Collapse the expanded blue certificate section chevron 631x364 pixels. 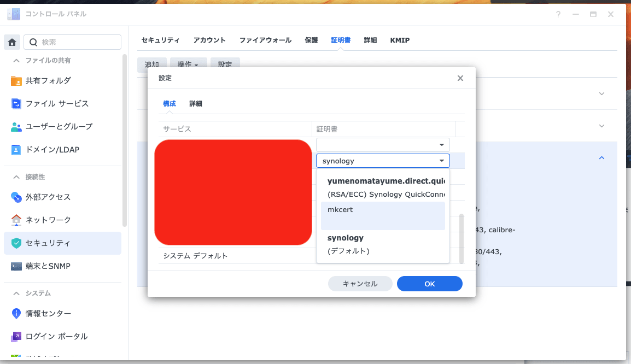601,157
